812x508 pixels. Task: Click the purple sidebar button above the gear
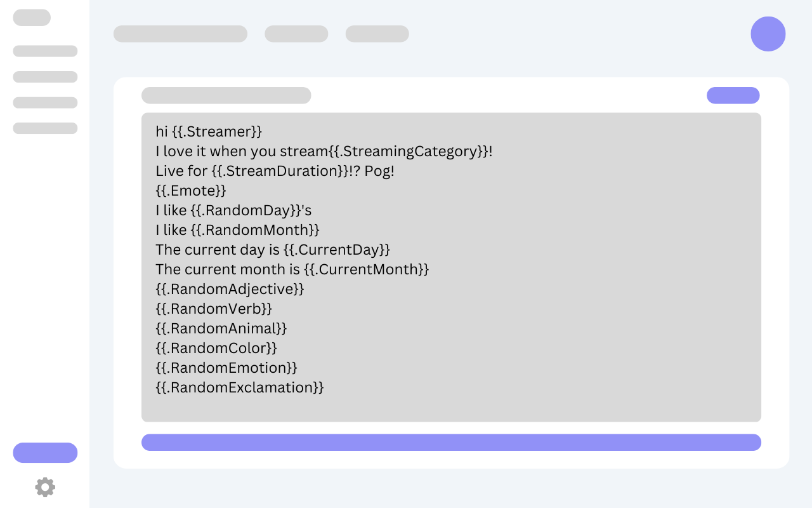click(x=45, y=453)
